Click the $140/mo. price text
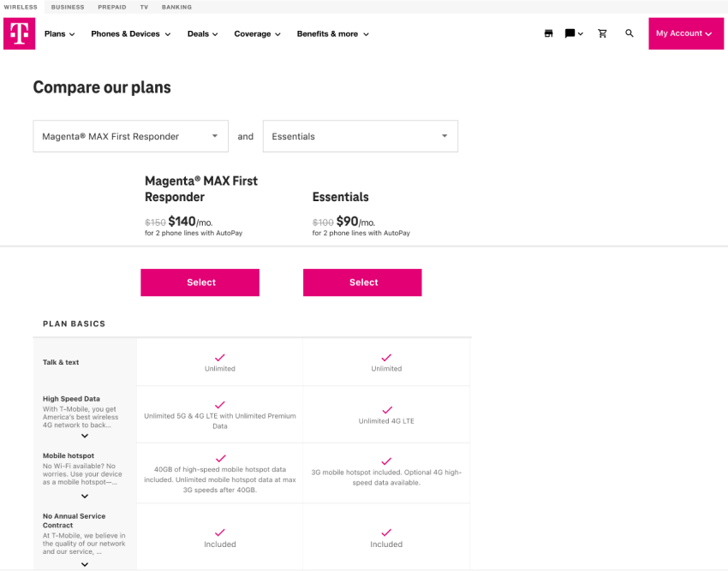The image size is (728, 571). pyautogui.click(x=190, y=222)
